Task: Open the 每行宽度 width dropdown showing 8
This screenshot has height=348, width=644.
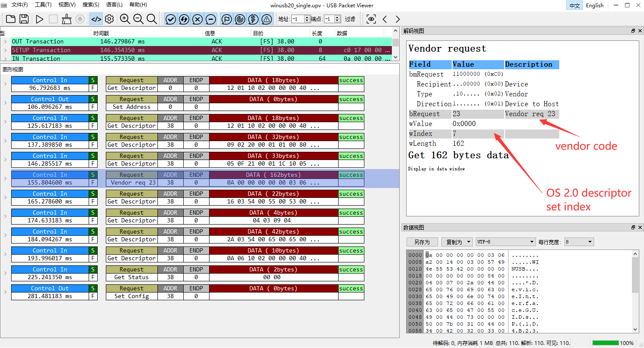Action: click(x=579, y=242)
